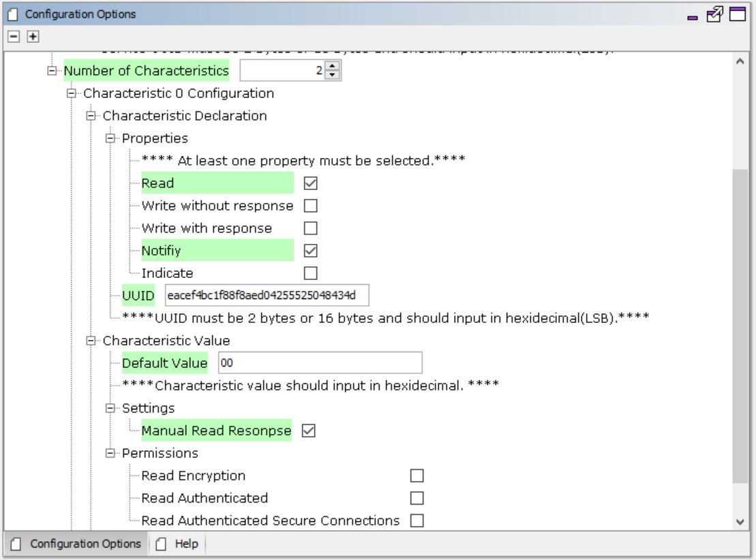Click the vertical scrollbar down arrow
756x560 pixels.
[x=742, y=521]
